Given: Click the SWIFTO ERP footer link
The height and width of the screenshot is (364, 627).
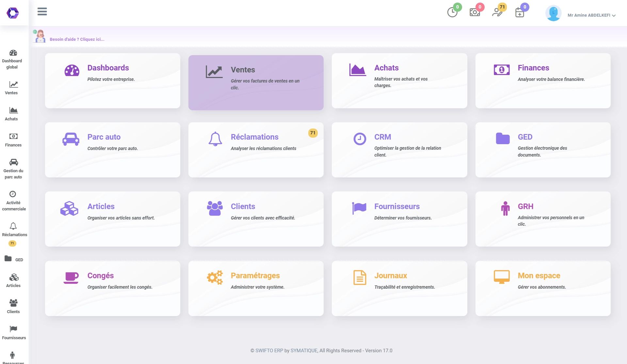Looking at the screenshot, I should tap(269, 351).
